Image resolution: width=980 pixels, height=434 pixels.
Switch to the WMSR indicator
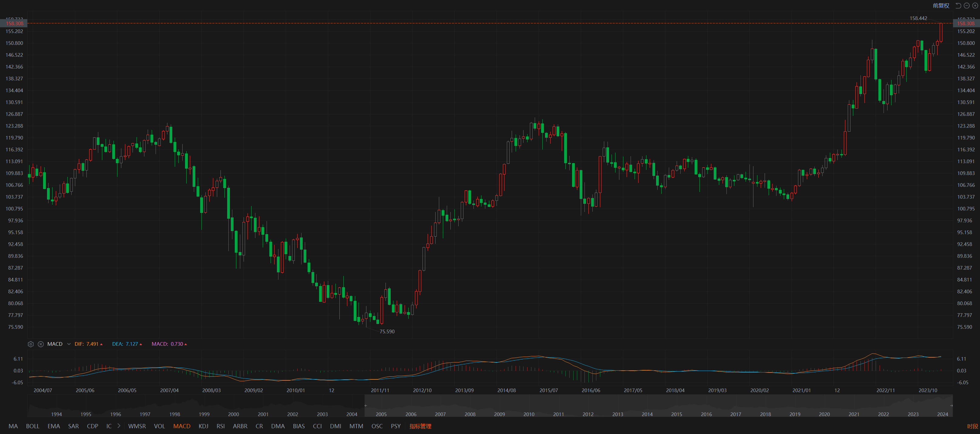136,426
